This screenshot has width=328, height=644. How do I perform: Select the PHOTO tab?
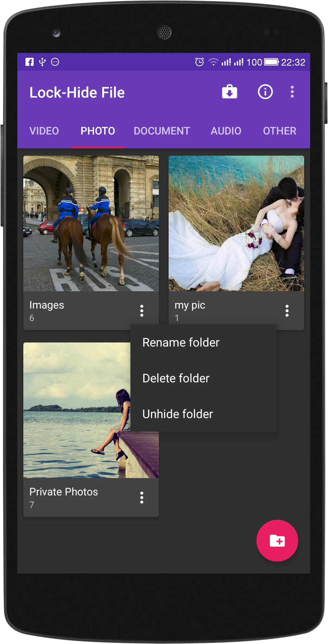coord(98,131)
